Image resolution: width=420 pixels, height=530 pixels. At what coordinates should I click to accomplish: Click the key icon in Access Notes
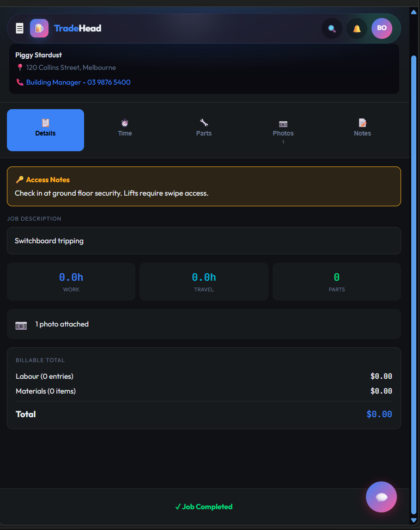19,180
